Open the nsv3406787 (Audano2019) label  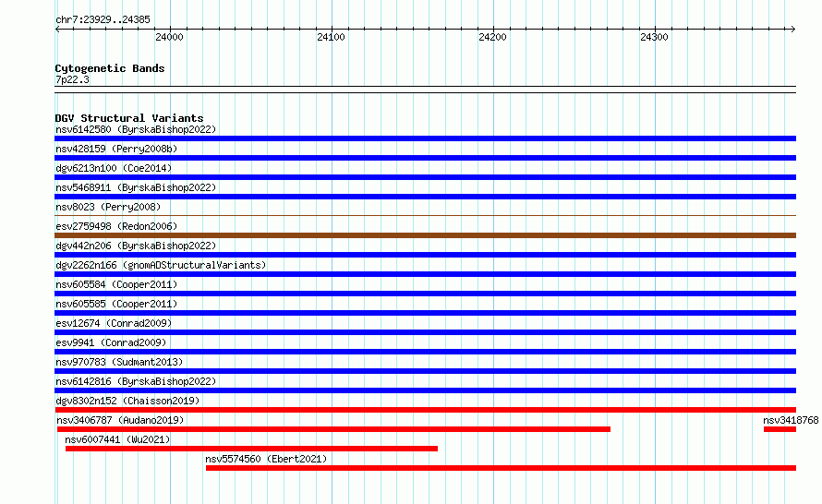[120, 420]
